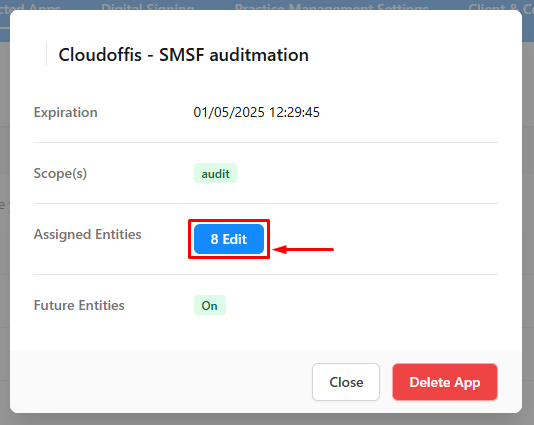534x425 pixels.
Task: Select the expiration date value text
Action: pyautogui.click(x=256, y=112)
